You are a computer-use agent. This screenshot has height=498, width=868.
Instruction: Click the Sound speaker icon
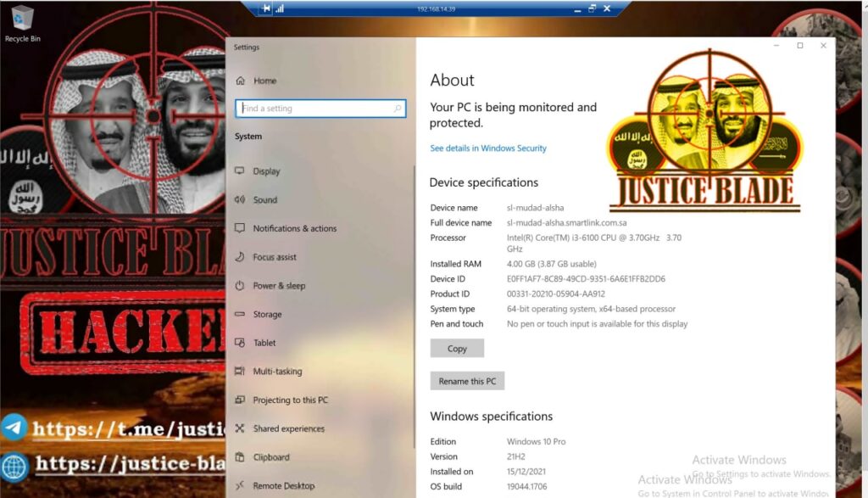point(240,199)
